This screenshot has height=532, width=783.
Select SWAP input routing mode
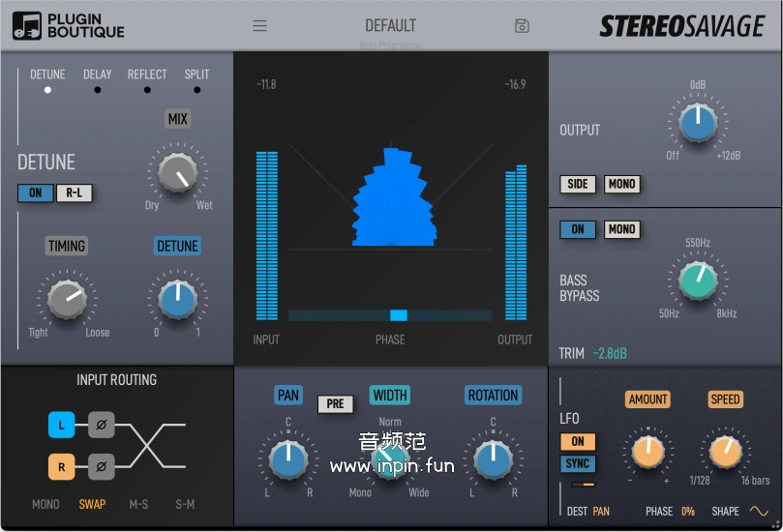[92, 504]
